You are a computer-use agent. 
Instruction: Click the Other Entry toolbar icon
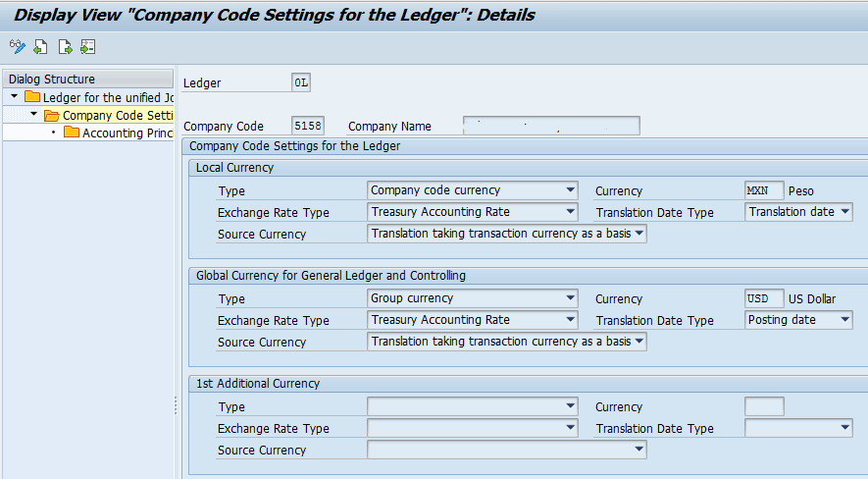click(x=88, y=46)
